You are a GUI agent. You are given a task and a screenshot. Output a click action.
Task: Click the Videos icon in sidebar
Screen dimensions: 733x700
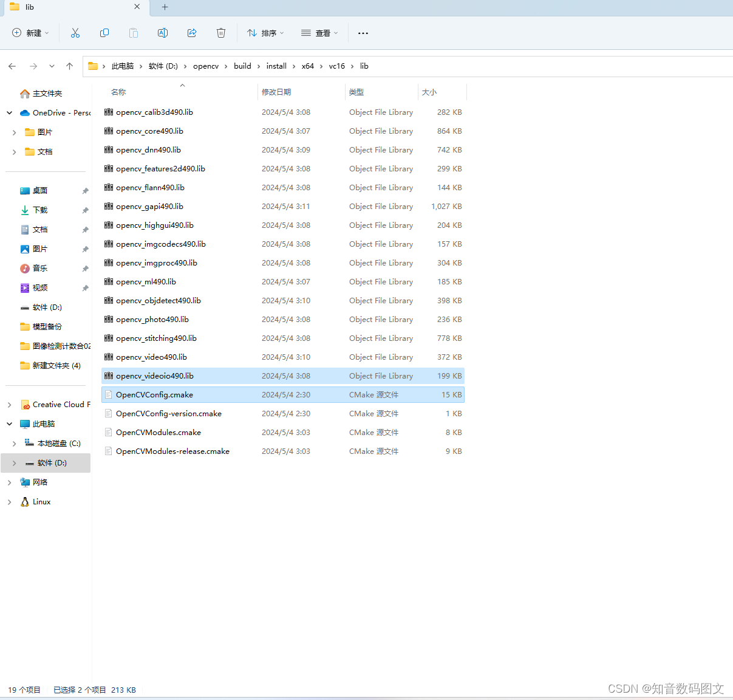[x=25, y=288]
